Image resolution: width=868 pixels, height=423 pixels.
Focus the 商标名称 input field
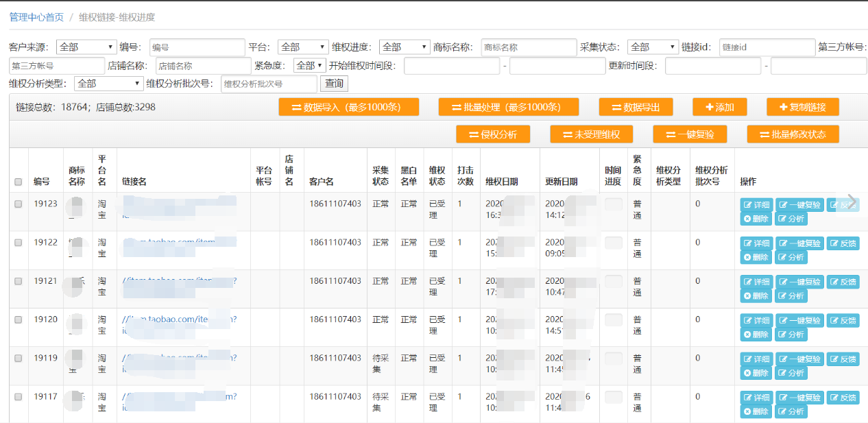point(529,47)
